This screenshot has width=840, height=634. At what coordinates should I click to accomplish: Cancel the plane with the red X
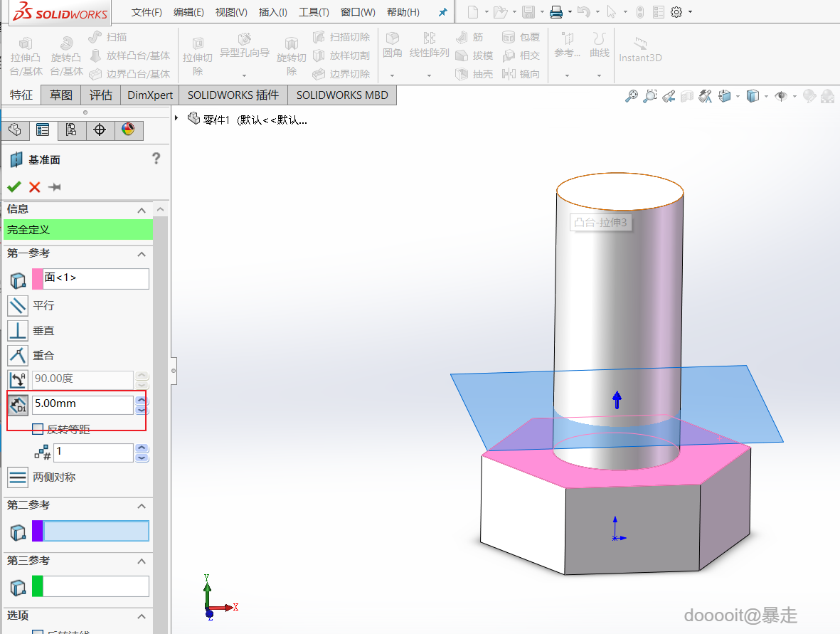(x=34, y=187)
